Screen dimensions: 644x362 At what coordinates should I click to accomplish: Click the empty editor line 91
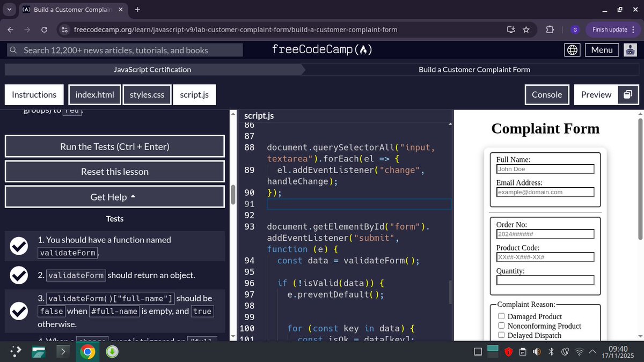point(359,204)
